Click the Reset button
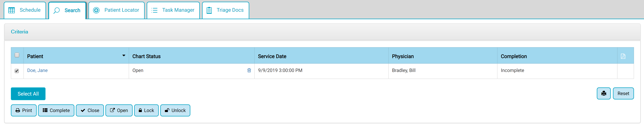 [623, 94]
